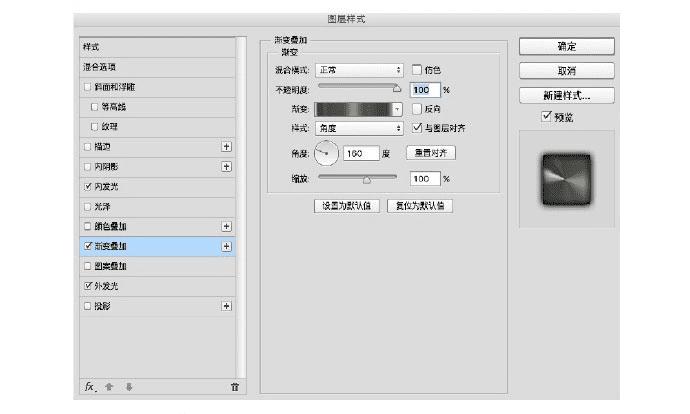Image resolution: width=690 pixels, height=414 pixels.
Task: Click the angle dial control
Action: click(x=326, y=153)
